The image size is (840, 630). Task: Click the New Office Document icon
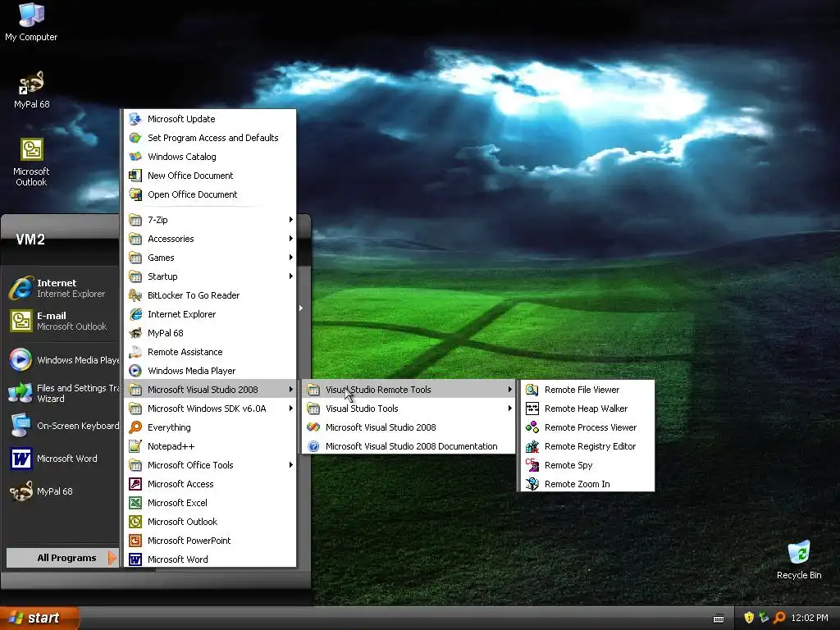[135, 176]
